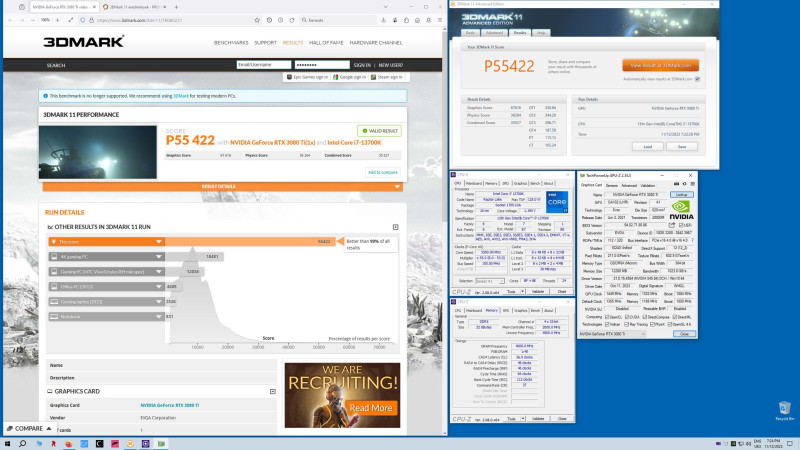Click Validate in the lower CPU-Z window
Image resolution: width=800 pixels, height=450 pixels.
pyautogui.click(x=538, y=419)
